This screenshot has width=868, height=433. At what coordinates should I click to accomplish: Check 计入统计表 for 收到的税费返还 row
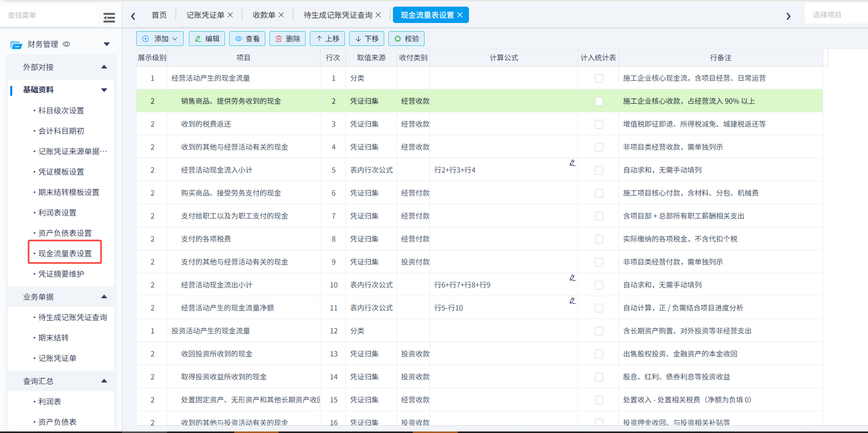point(599,124)
